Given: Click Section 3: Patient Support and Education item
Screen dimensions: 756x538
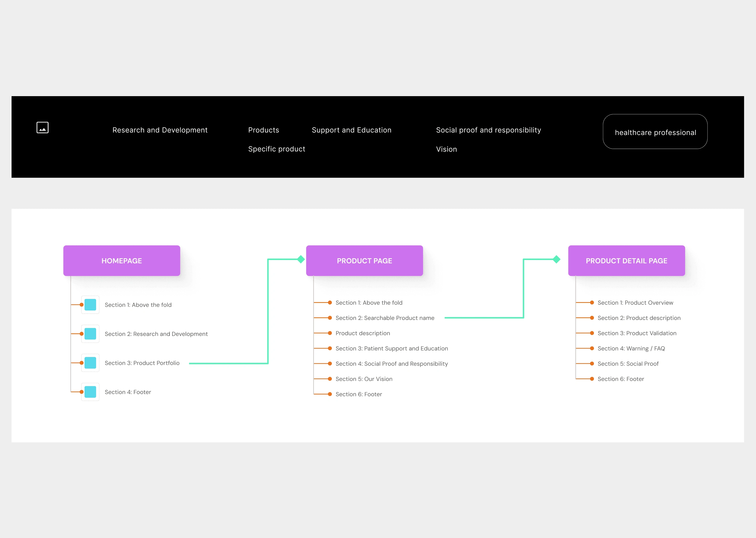Looking at the screenshot, I should coord(392,348).
